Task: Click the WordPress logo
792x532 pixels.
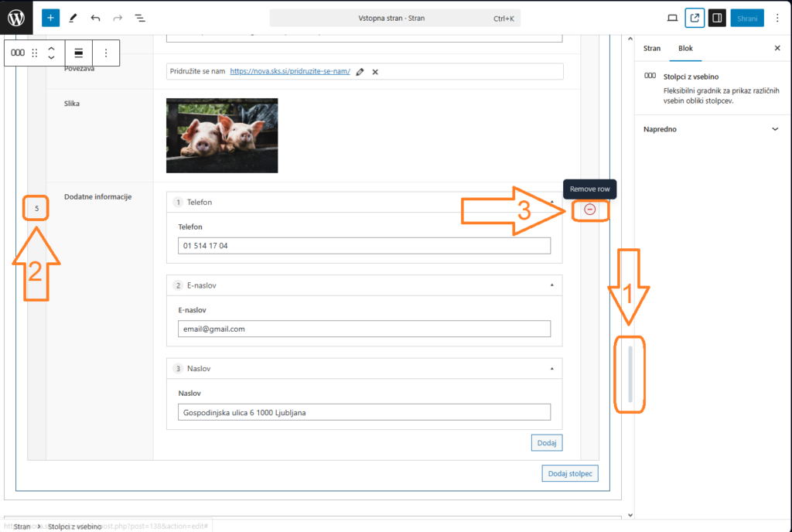Action: click(x=16, y=17)
